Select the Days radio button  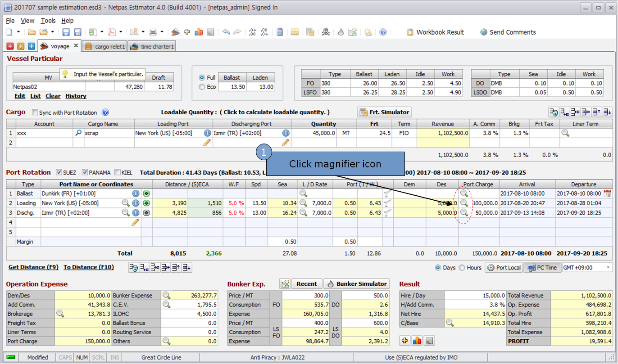pos(438,267)
